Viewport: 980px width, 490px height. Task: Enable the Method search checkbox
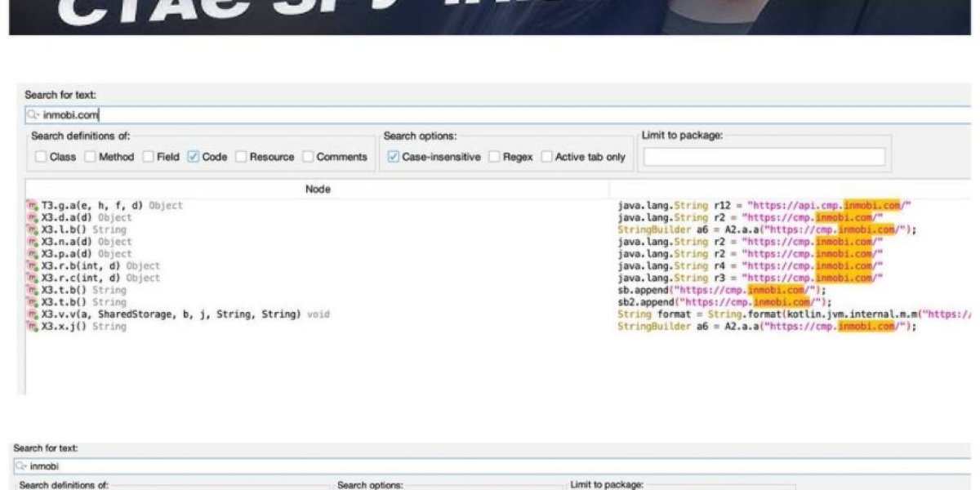click(x=90, y=157)
